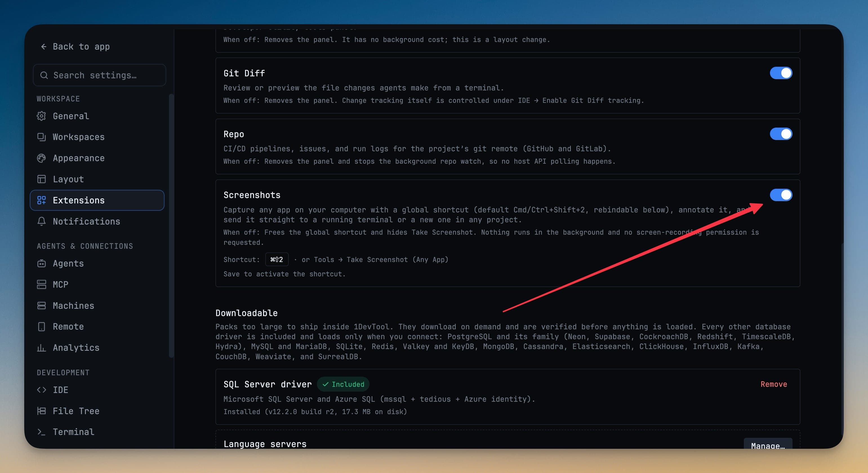Disable the Repo extension toggle

tap(781, 134)
